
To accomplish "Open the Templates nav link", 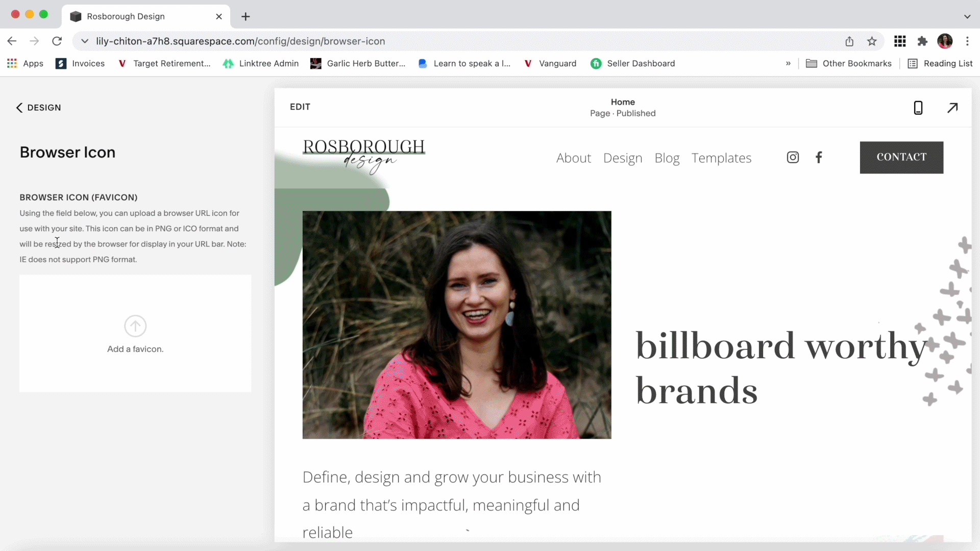I will [x=721, y=158].
